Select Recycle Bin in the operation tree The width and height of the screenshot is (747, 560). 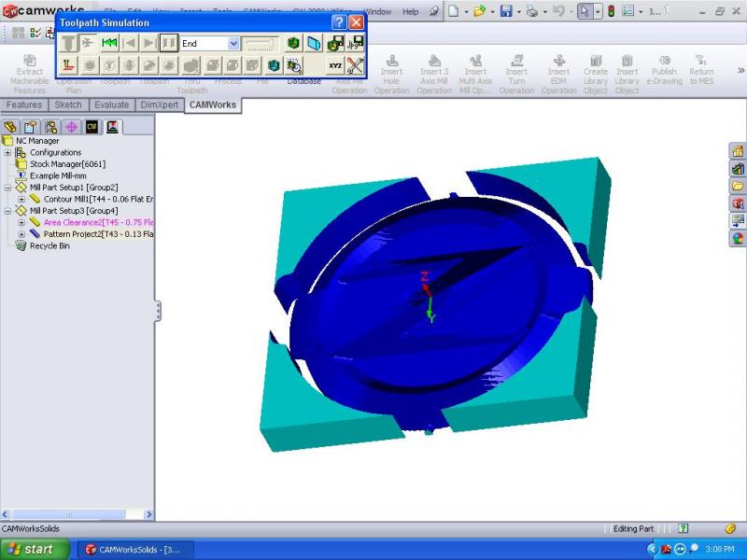point(49,245)
